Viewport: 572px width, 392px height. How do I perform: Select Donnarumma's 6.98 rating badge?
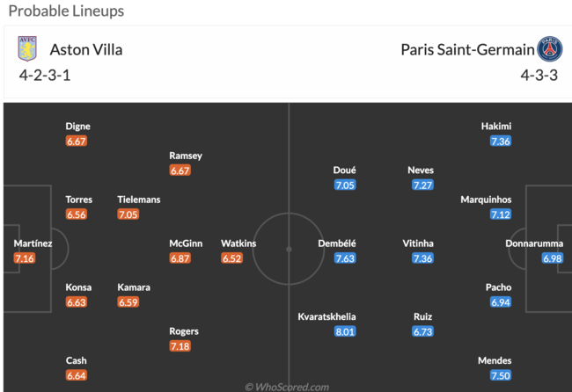[x=553, y=258]
